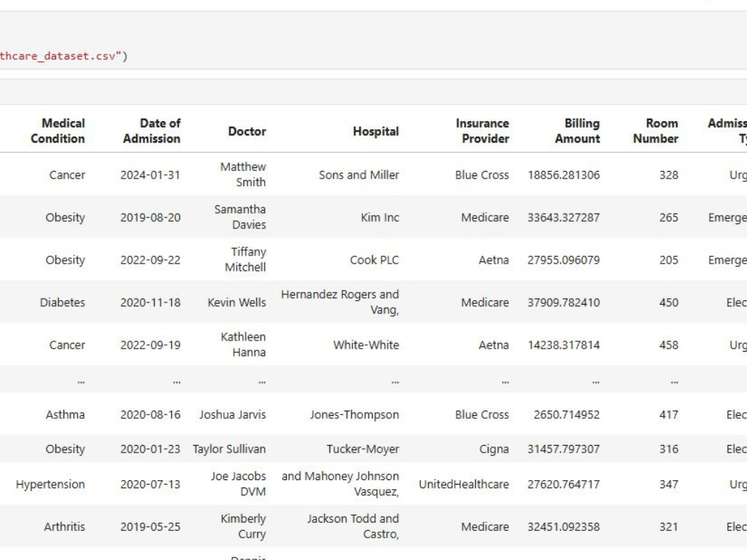
Task: Click hospital Tucker-Moyer
Action: click(362, 449)
